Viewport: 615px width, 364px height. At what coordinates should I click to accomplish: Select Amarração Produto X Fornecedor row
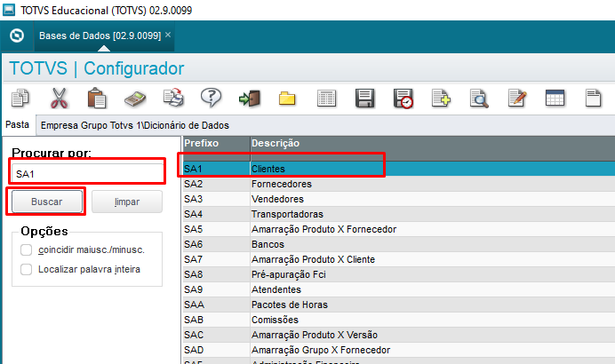click(399, 229)
